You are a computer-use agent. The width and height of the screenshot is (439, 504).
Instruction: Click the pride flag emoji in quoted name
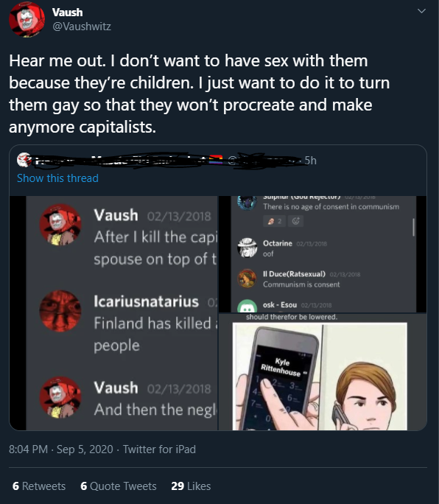(216, 160)
